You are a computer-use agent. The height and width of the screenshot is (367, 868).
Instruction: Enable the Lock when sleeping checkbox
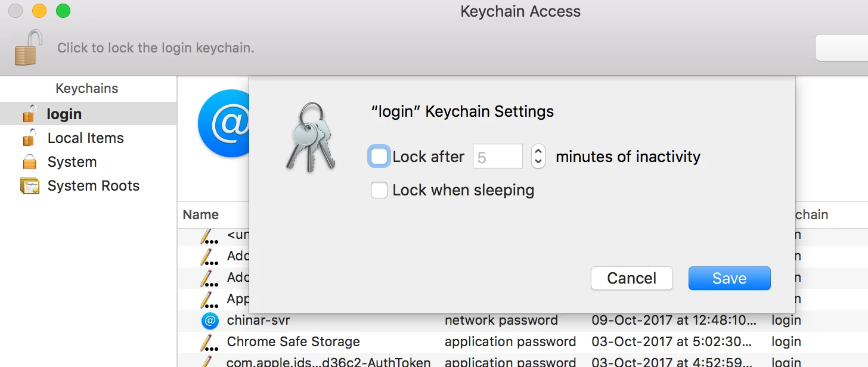click(379, 190)
